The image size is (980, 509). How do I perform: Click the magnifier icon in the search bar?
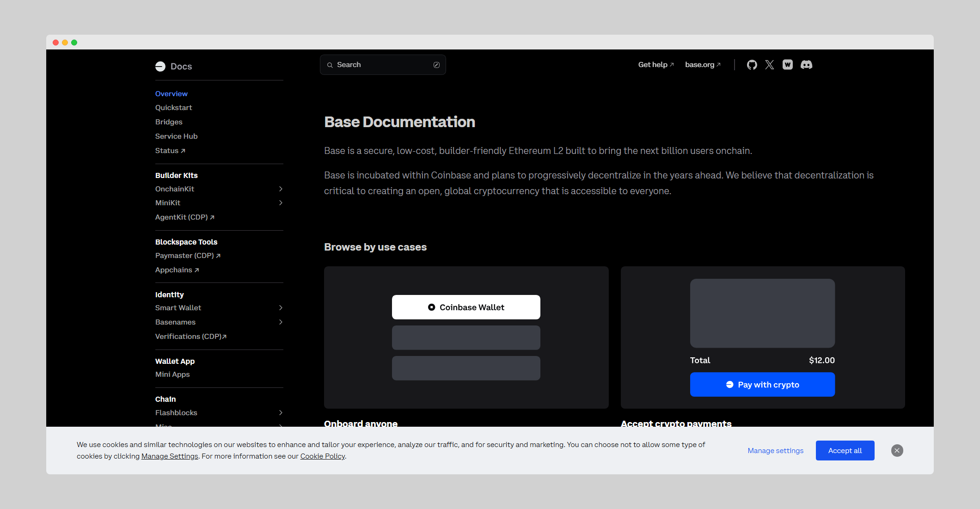tap(330, 65)
